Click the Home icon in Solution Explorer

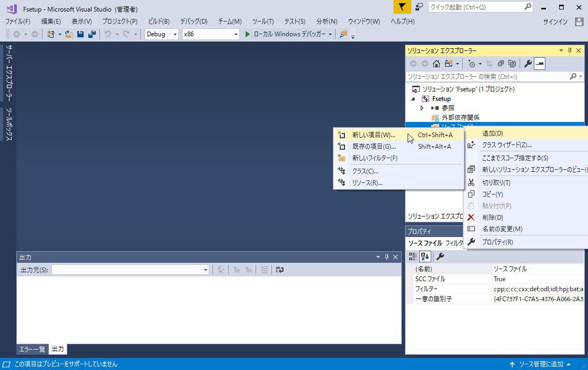tap(437, 64)
